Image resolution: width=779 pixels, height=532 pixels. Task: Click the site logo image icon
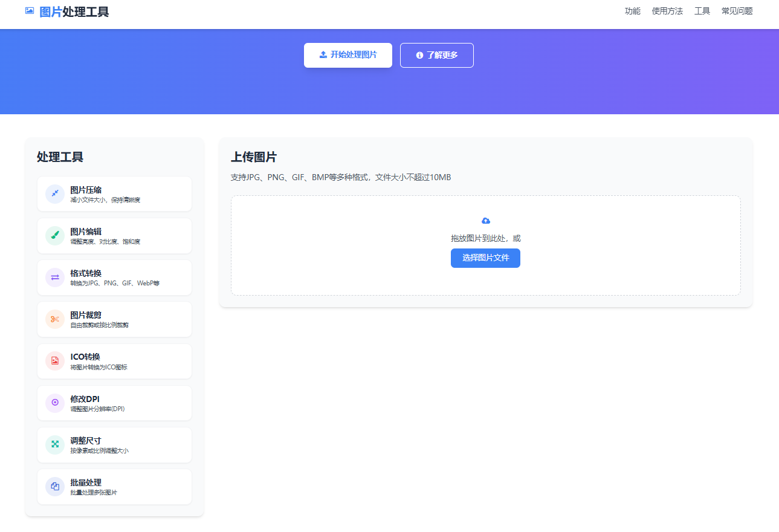coord(30,11)
